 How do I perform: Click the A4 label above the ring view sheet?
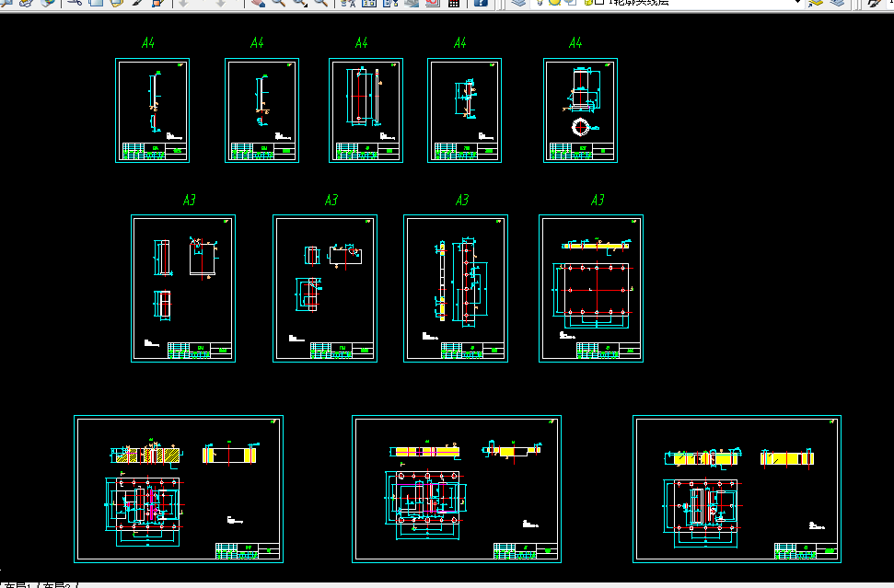point(575,42)
